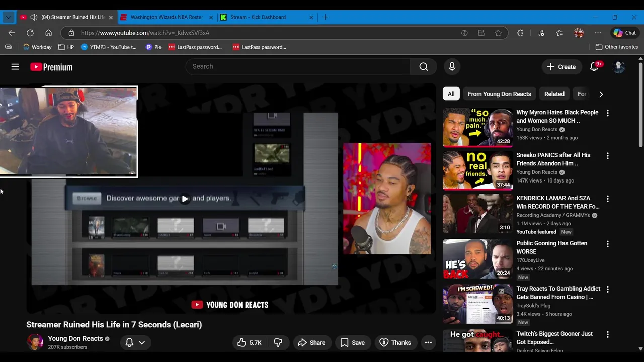
Task: Open more actions for the video
Action: [x=428, y=343]
